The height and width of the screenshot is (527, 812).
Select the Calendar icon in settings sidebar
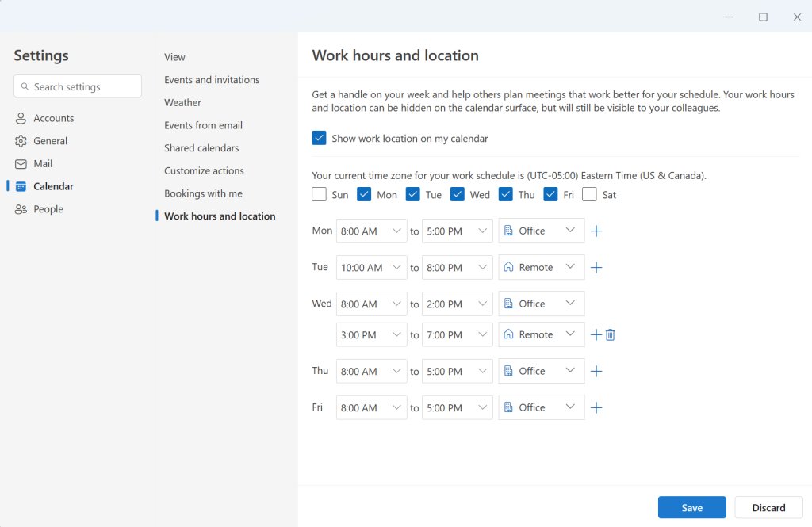tap(21, 186)
